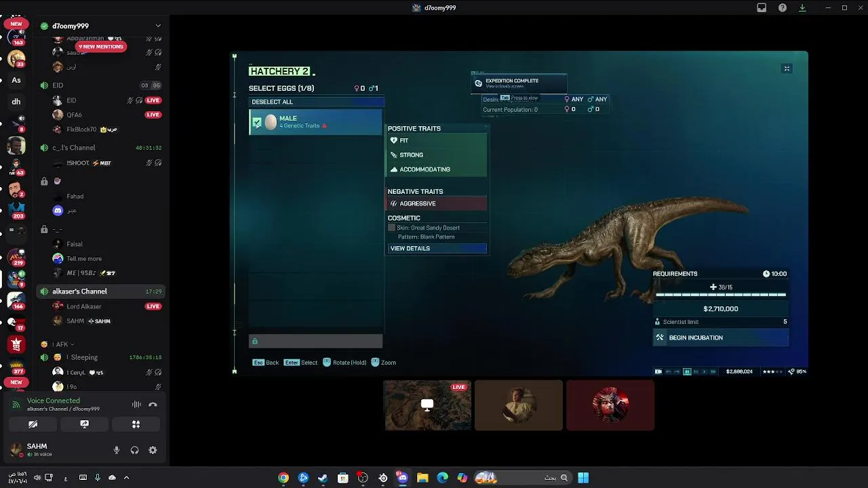This screenshot has width=868, height=488.
Task: Collapse the AFK category
Action: point(62,344)
